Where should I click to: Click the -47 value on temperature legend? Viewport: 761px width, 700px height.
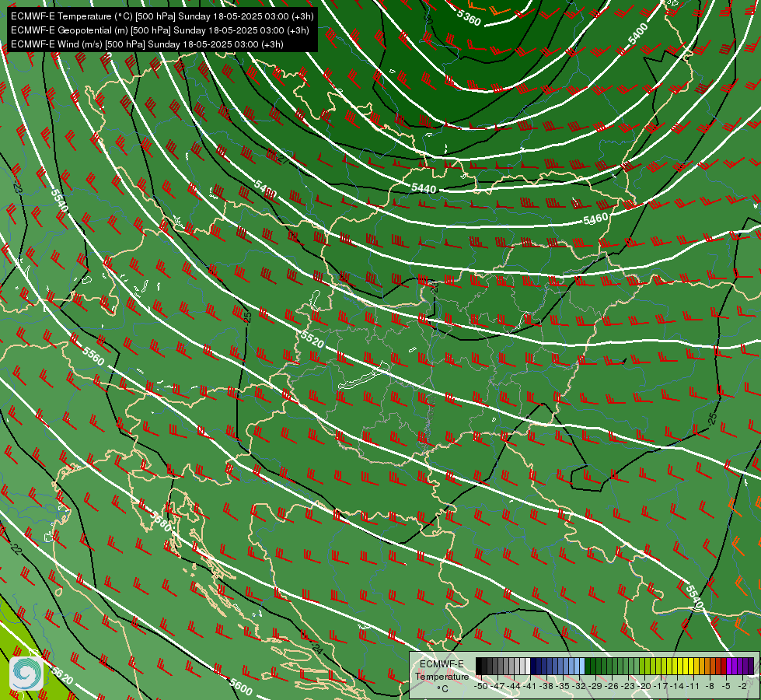497,686
